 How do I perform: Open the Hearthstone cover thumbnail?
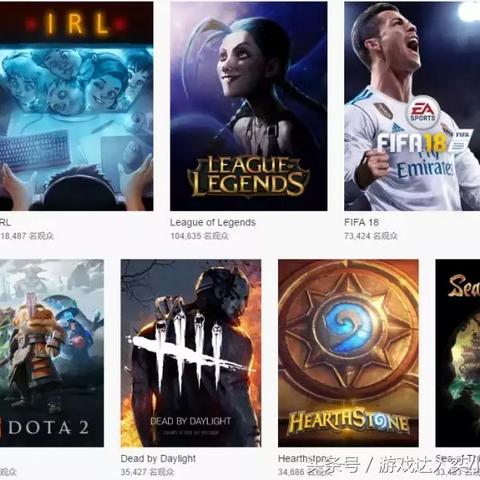[348, 353]
